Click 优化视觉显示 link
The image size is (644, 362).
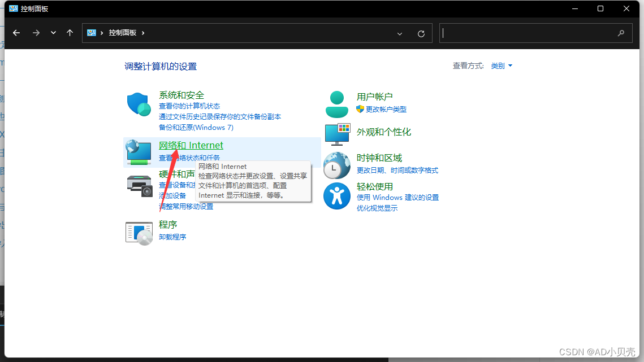(x=377, y=208)
